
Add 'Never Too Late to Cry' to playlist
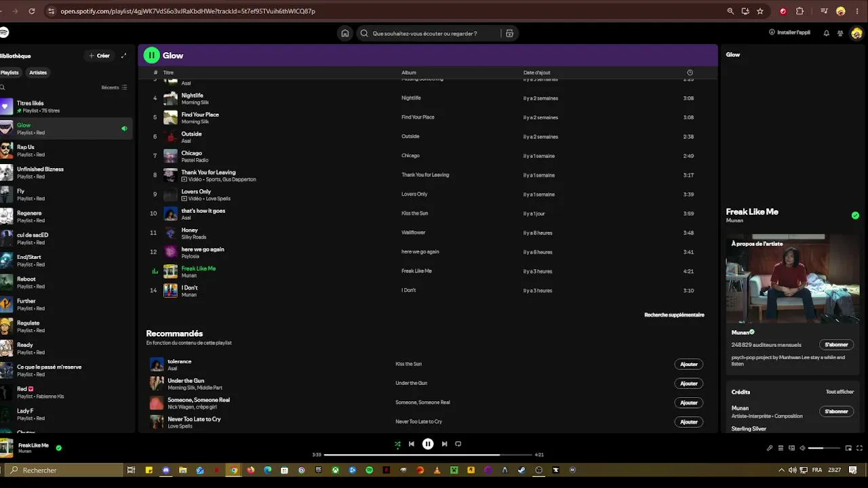(x=689, y=422)
